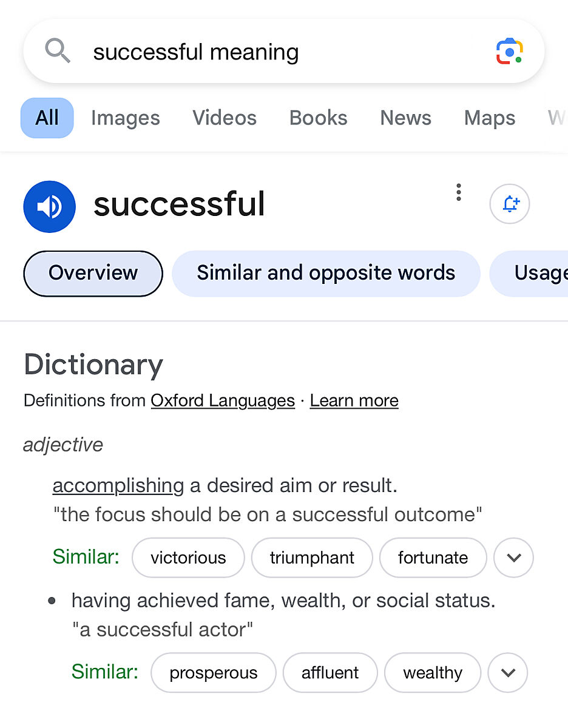Select the Similar and opposite words chip
568x728 pixels.
click(326, 273)
